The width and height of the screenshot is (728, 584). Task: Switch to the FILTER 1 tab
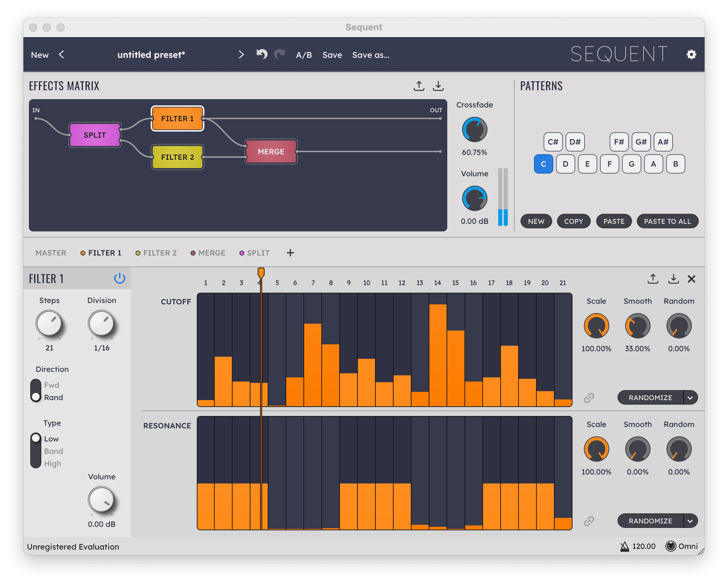tap(101, 253)
